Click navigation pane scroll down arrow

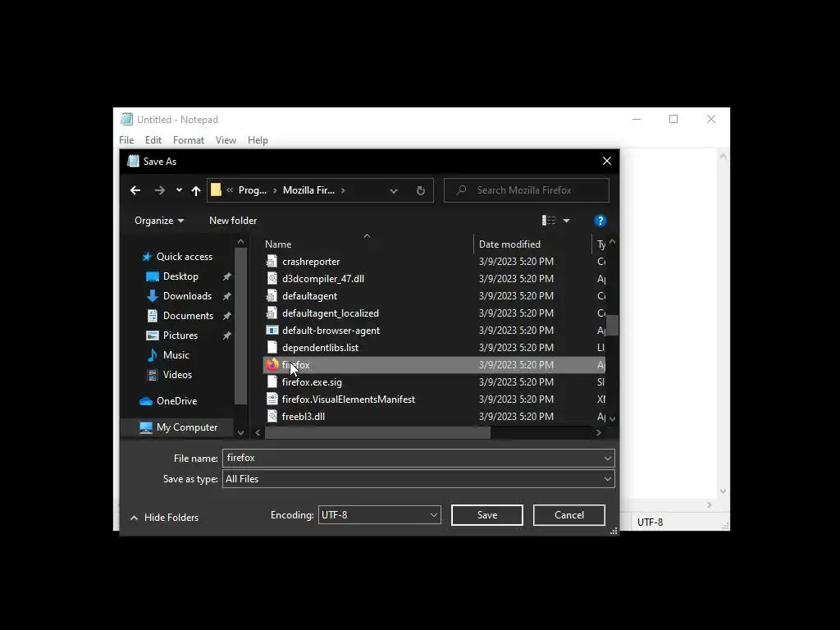pyautogui.click(x=240, y=433)
